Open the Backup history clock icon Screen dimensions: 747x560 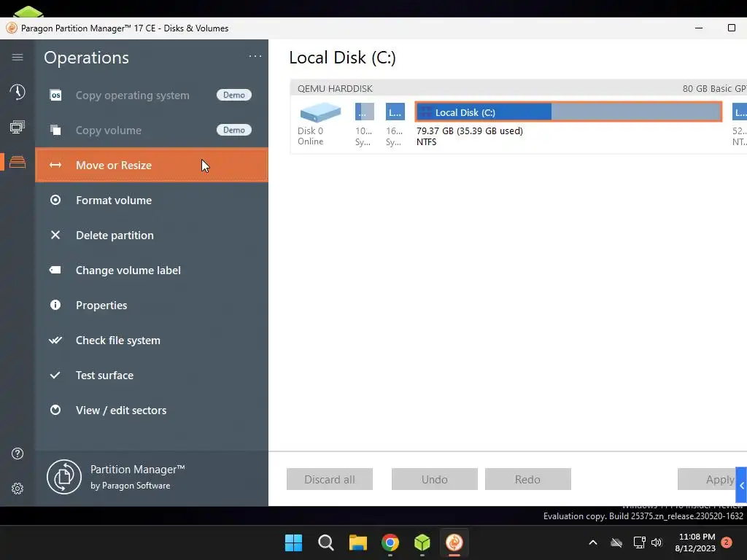[18, 92]
